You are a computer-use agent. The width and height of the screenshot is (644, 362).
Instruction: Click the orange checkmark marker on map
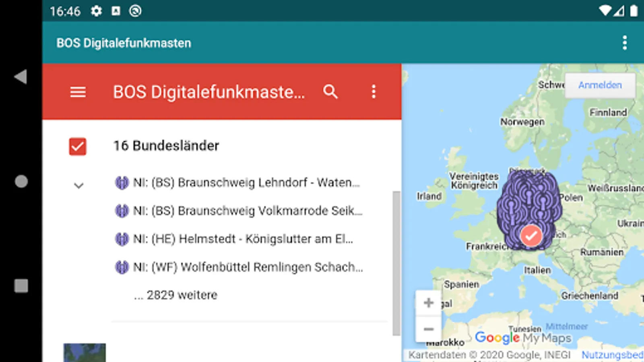coord(531,235)
